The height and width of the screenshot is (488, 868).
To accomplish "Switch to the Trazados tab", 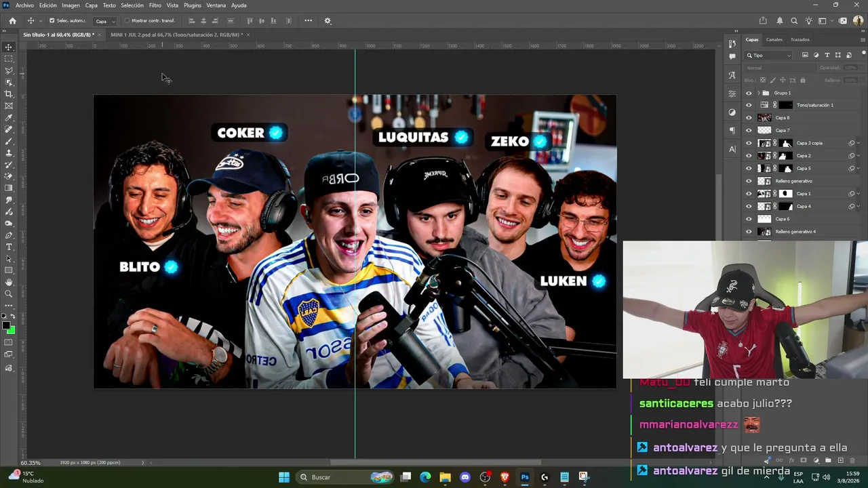I will point(800,39).
